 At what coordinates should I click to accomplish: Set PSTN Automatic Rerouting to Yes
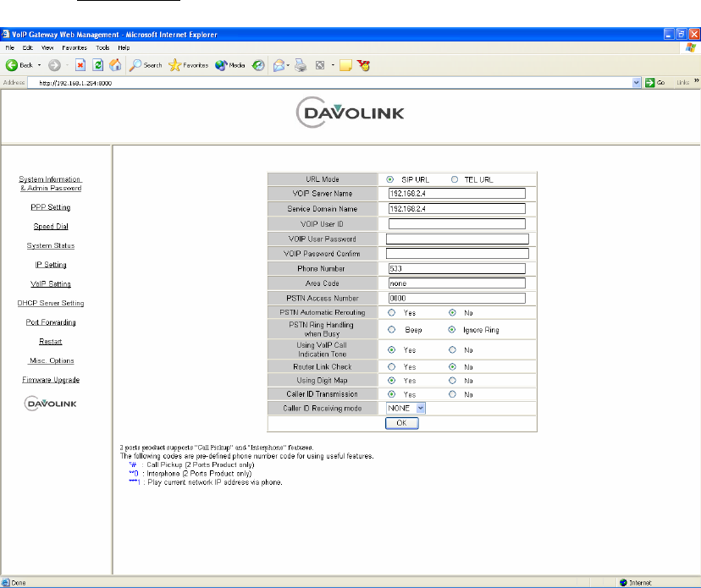pyautogui.click(x=392, y=313)
